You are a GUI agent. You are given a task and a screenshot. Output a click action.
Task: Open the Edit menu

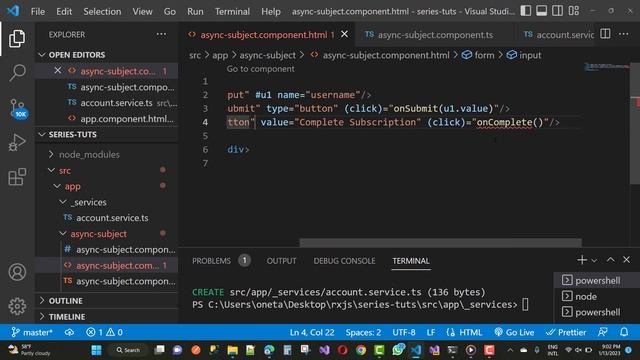tap(64, 11)
